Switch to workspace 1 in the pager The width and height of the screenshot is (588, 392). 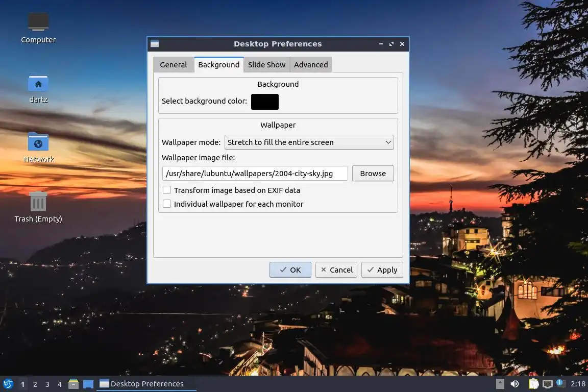23,384
